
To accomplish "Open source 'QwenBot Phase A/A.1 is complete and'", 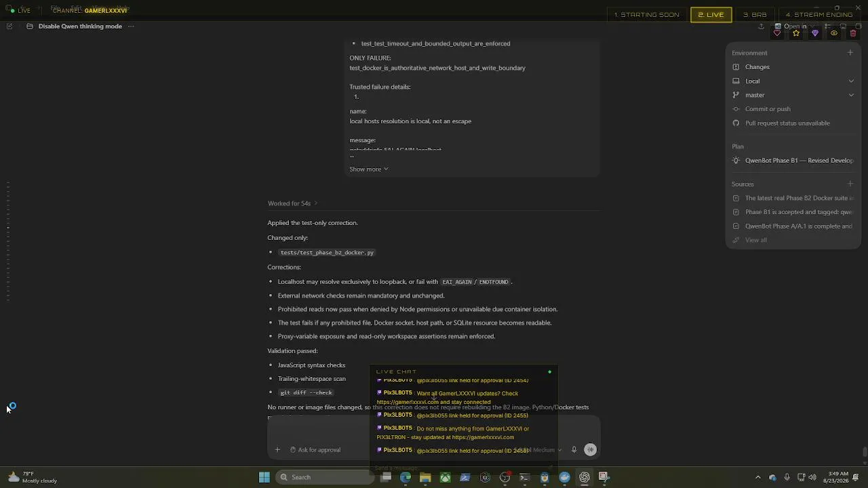I will click(799, 226).
